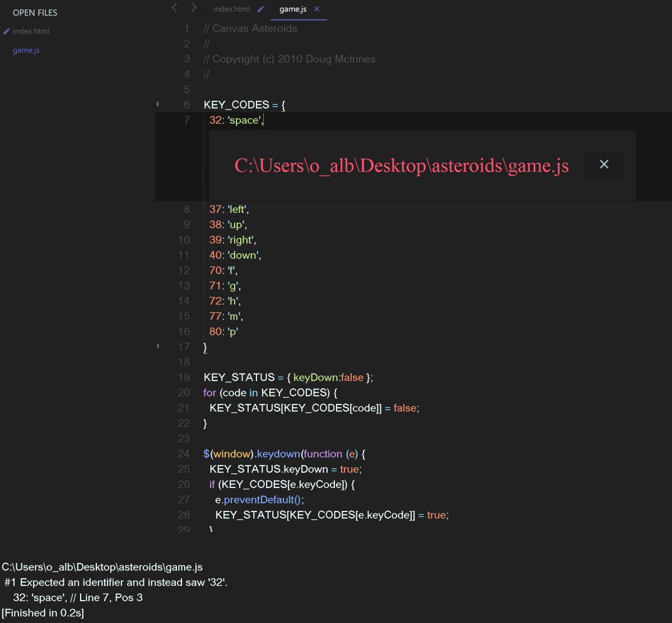Select the game.js tab

293,9
